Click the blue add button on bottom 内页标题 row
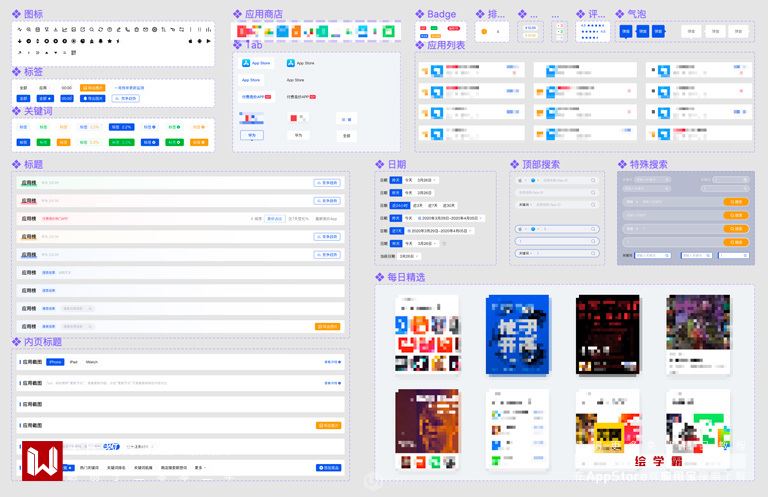Screen dimensions: 768x497 click(x=329, y=468)
